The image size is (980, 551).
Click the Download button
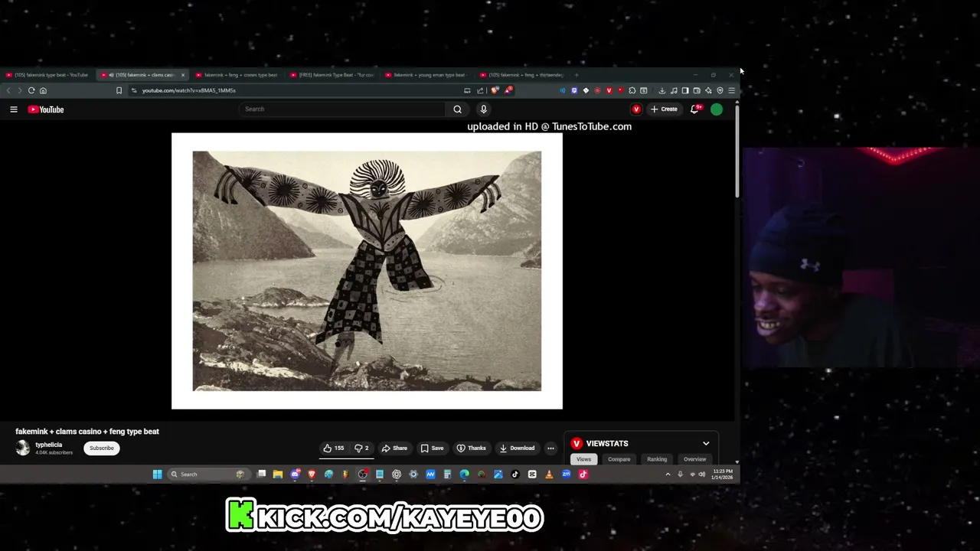(517, 448)
